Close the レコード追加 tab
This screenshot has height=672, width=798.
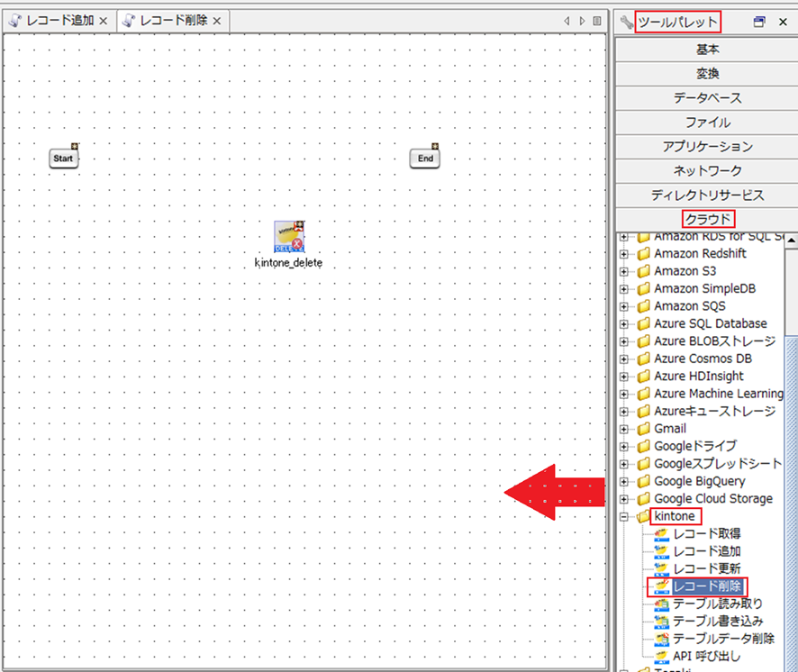tap(104, 21)
